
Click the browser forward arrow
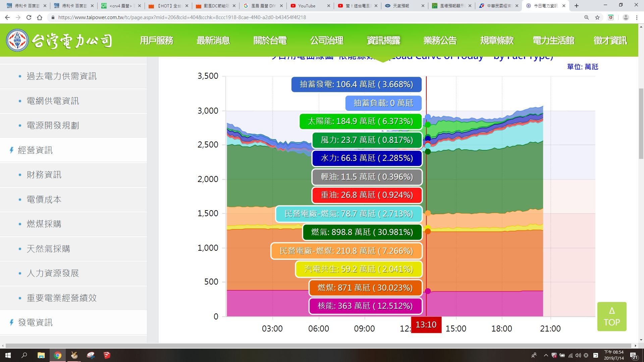18,17
